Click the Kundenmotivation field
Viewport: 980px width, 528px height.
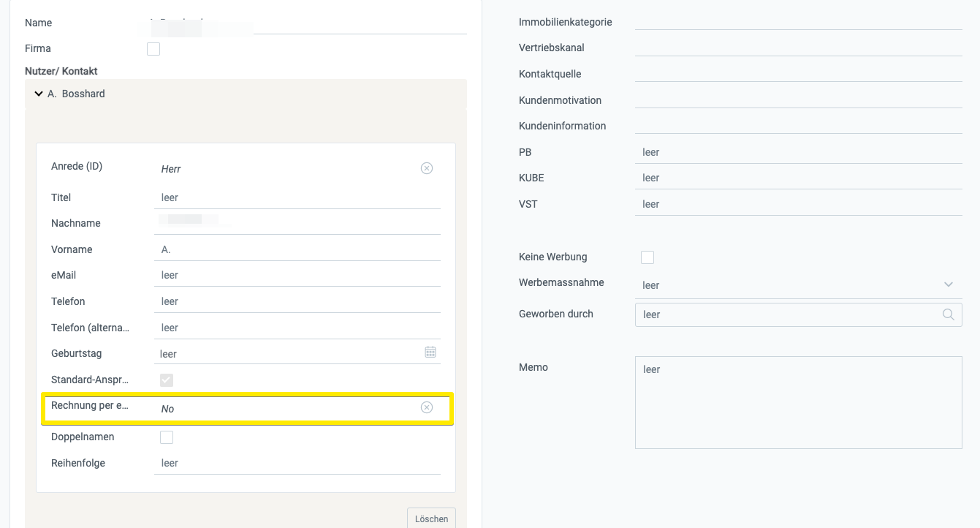tap(799, 99)
